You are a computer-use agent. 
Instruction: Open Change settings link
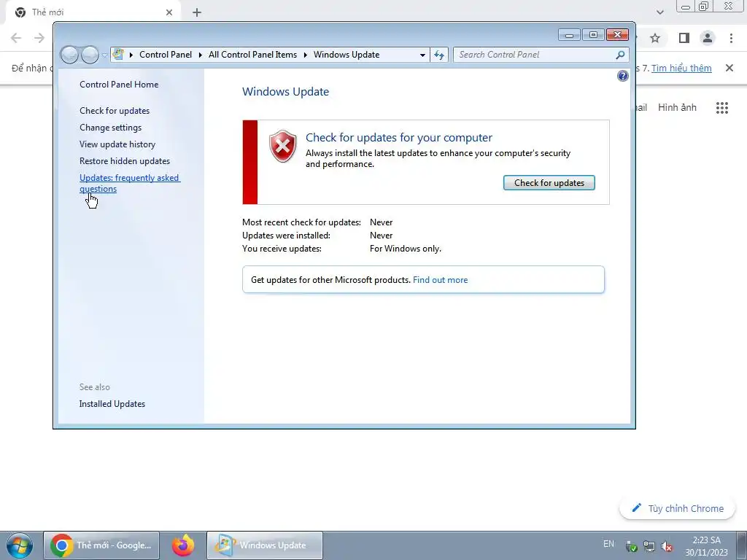coord(111,128)
